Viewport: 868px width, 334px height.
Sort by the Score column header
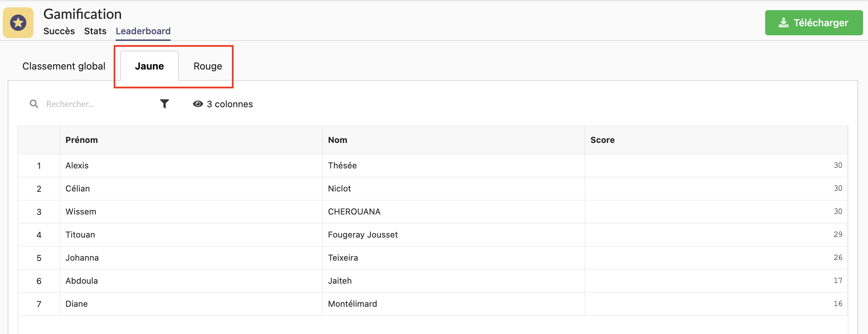coord(603,140)
